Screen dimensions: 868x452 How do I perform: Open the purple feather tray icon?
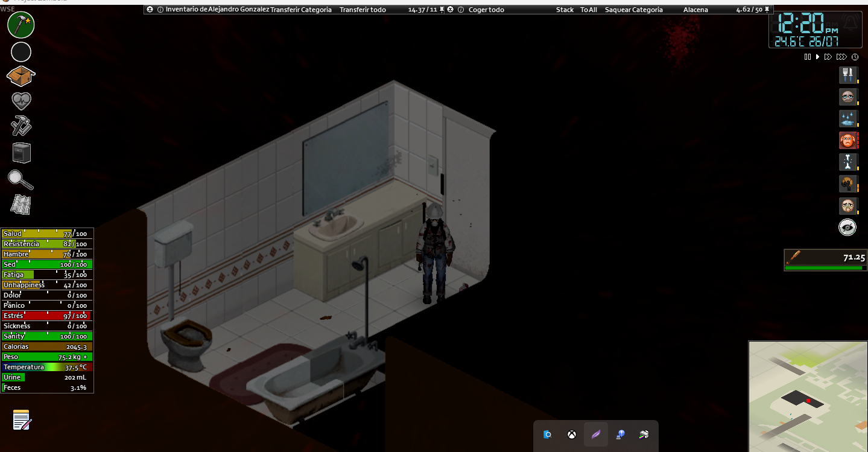[x=596, y=434]
